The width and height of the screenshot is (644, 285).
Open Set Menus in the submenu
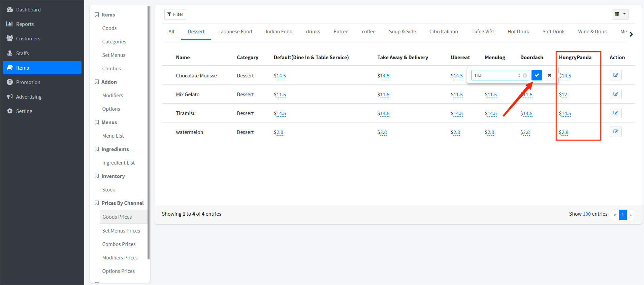(x=114, y=55)
